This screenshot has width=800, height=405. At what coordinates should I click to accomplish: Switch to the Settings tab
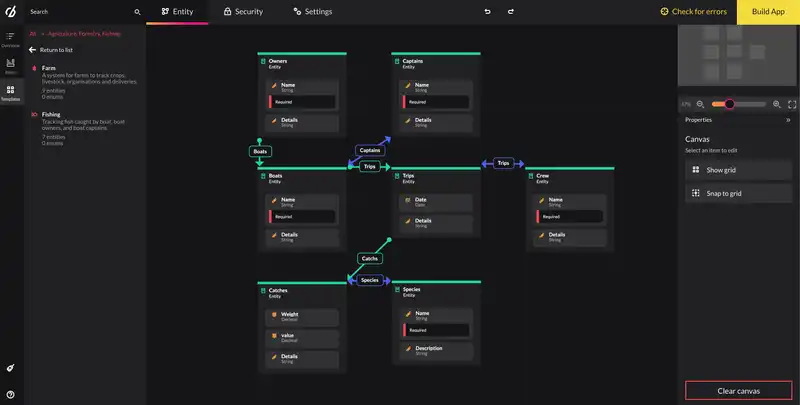click(x=312, y=11)
